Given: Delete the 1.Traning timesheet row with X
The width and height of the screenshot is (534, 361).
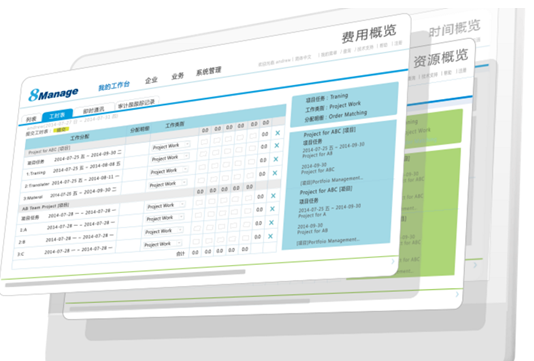Looking at the screenshot, I should click(x=277, y=145).
